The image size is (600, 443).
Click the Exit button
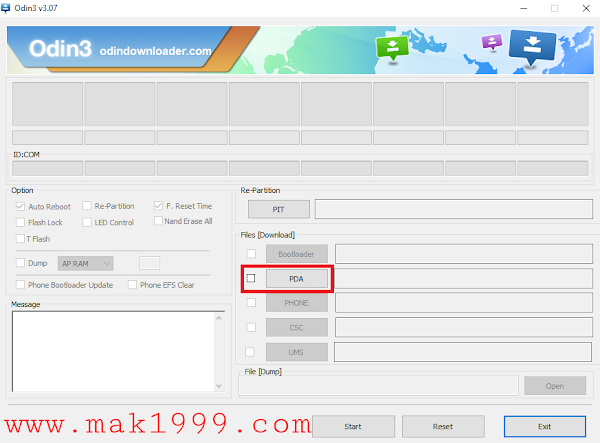click(545, 426)
